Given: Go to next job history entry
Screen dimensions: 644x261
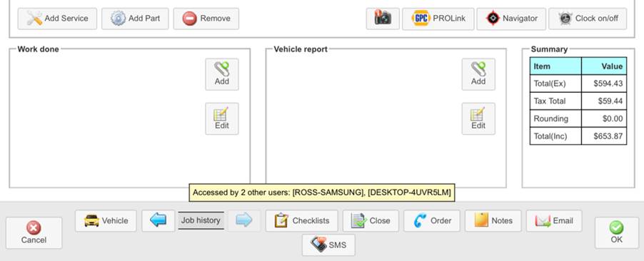Looking at the screenshot, I should (244, 221).
